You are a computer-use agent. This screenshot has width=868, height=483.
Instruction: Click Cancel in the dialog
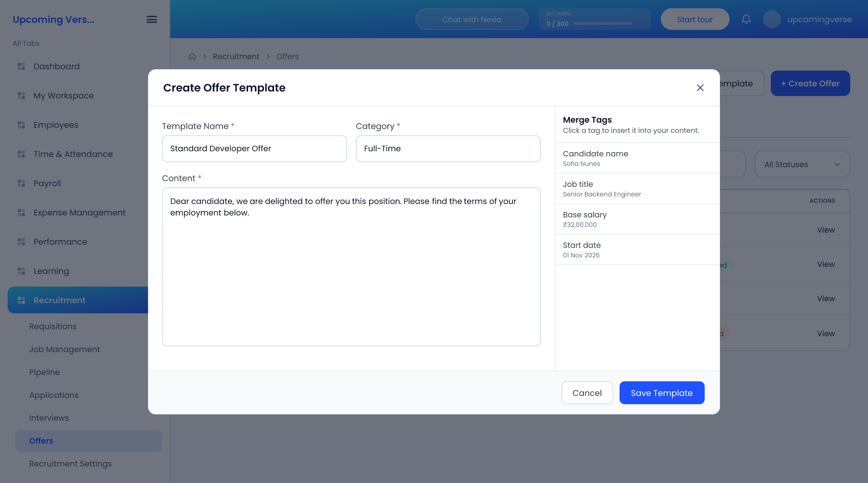[587, 393]
